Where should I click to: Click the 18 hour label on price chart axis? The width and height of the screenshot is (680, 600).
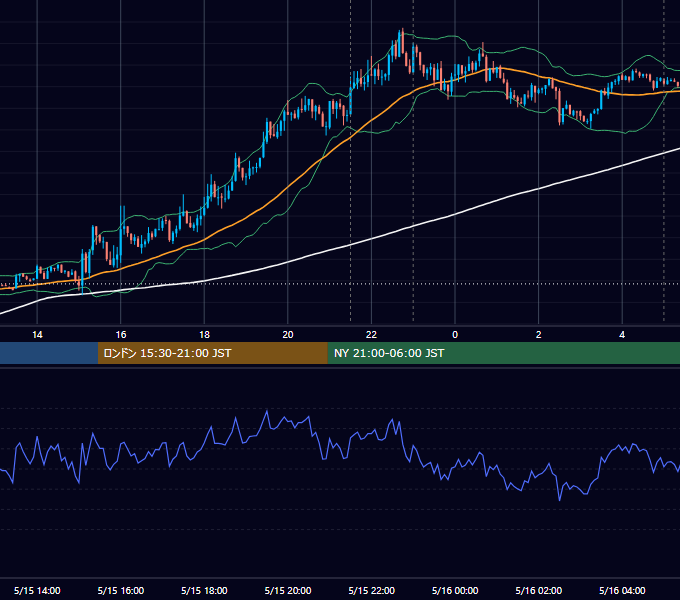204,335
